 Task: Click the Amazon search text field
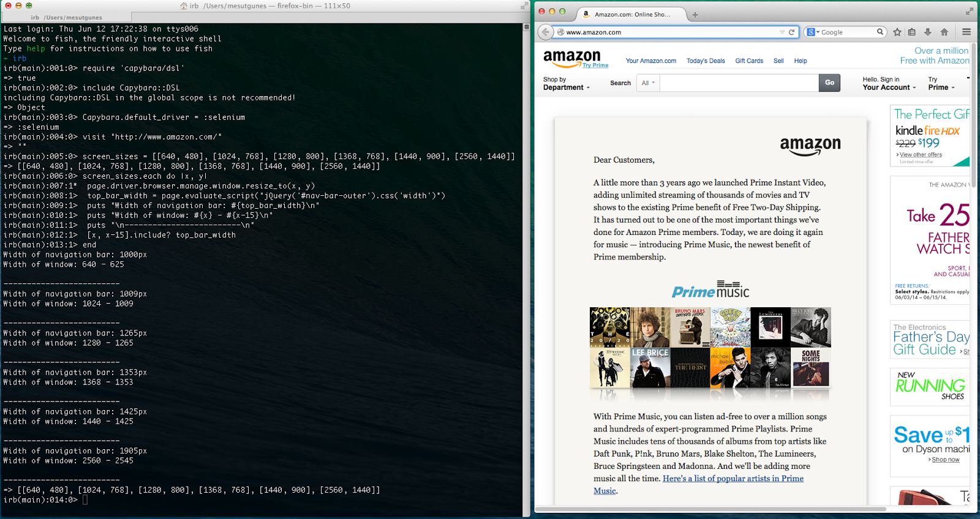click(739, 83)
